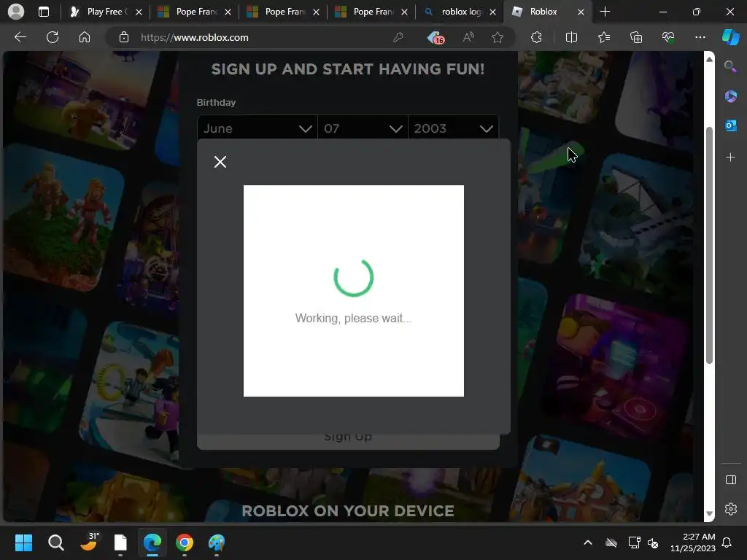Viewport: 747px width, 560px height.
Task: Open the Favorites list
Action: (x=603, y=37)
